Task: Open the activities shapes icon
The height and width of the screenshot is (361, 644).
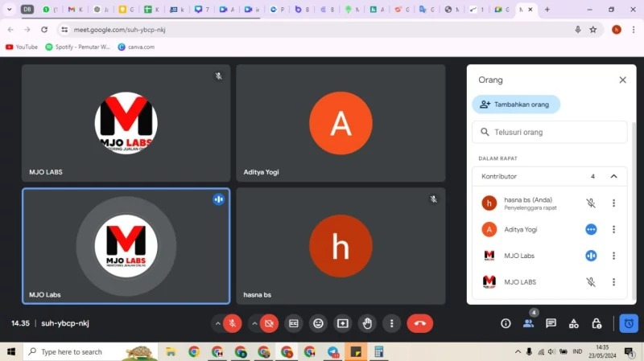Action: (x=574, y=323)
